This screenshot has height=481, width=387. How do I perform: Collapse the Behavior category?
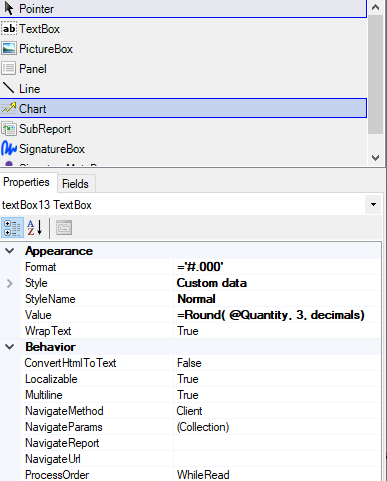coord(10,347)
